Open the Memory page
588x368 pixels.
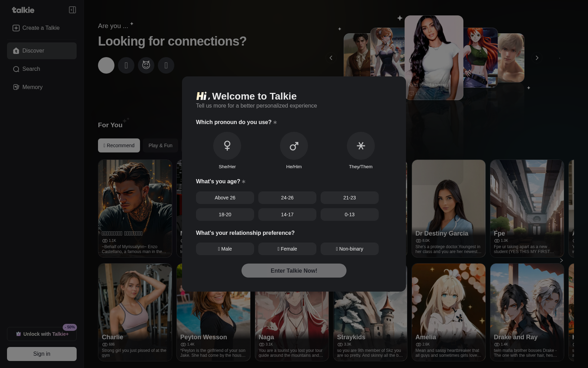32,87
